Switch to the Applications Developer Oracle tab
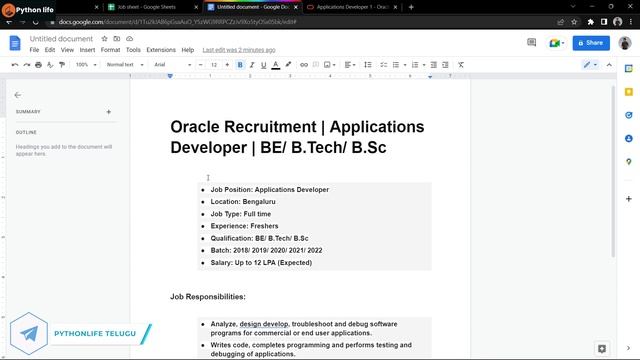 (352, 7)
